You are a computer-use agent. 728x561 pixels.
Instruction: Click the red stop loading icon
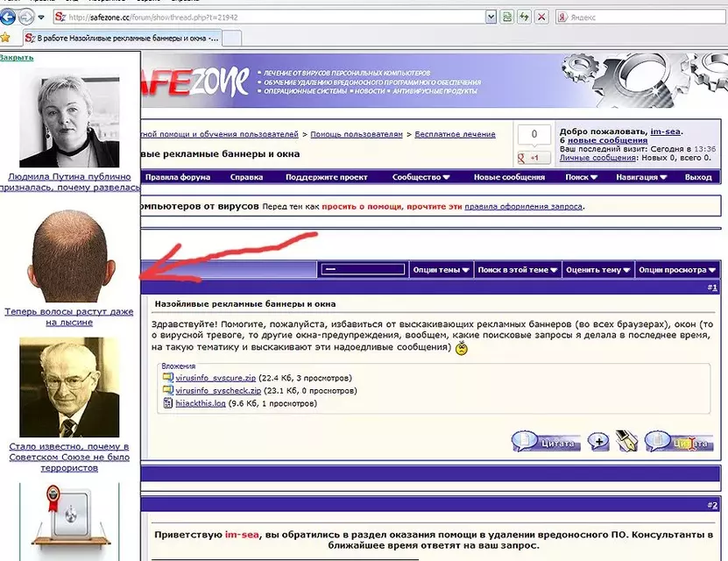541,18
